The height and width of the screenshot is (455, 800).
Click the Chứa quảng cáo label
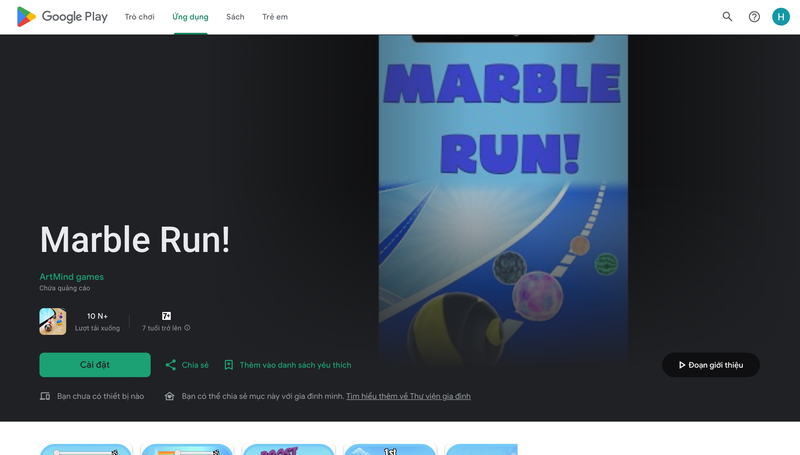tap(65, 288)
